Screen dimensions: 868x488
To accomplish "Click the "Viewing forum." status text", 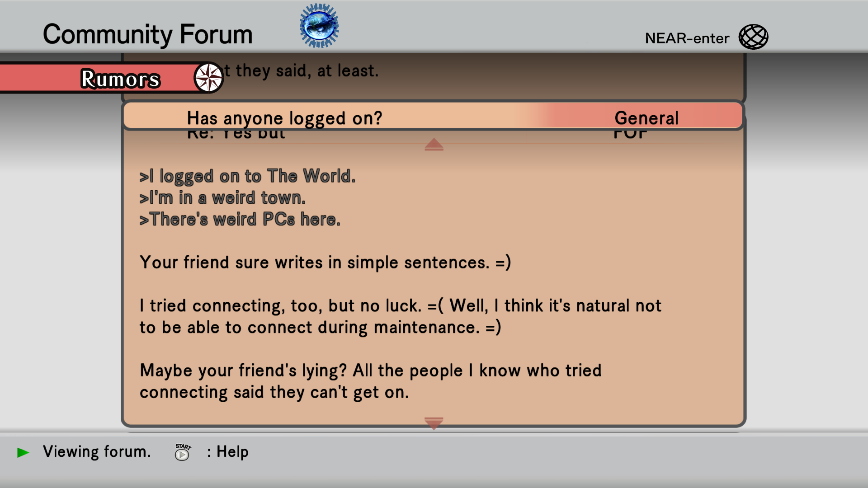I will [97, 452].
